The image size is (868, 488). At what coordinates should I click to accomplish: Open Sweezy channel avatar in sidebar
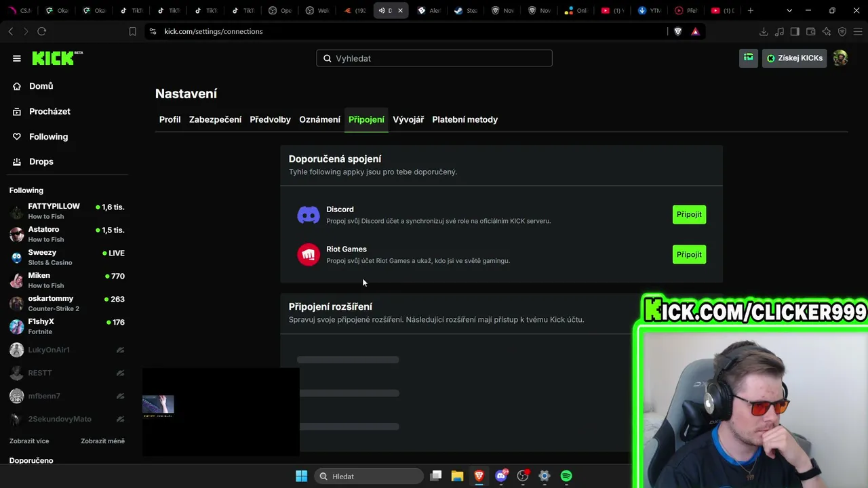coord(17,258)
